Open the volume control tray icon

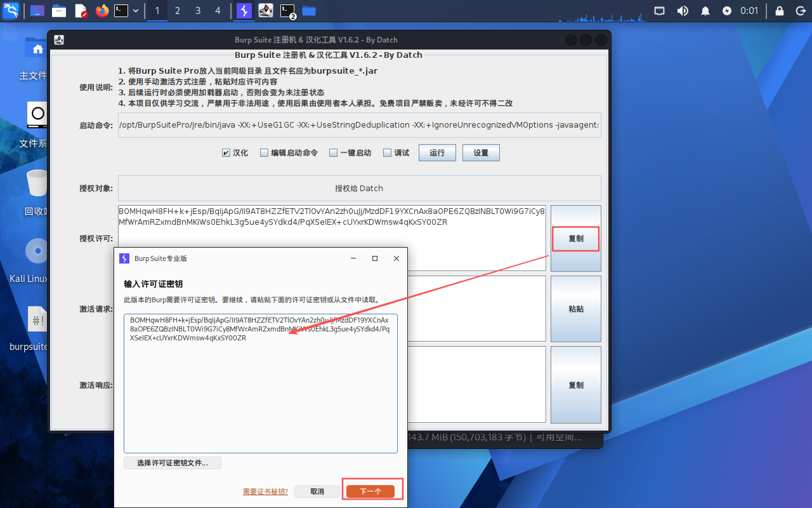coord(683,11)
